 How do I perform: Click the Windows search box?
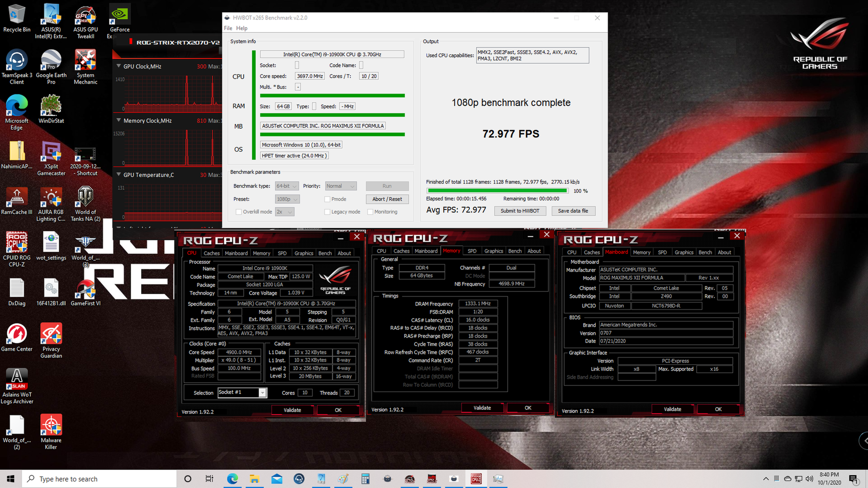[99, 479]
